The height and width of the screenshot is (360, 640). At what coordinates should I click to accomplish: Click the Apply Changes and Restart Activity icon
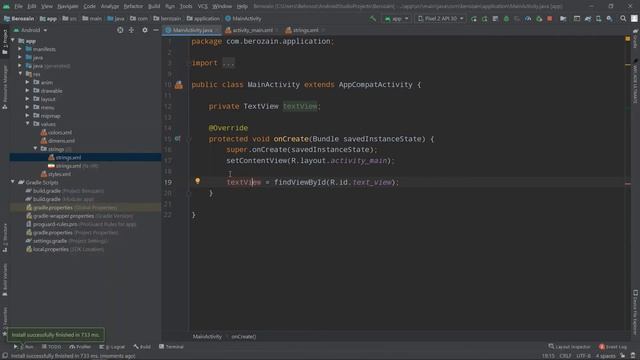pos(484,19)
